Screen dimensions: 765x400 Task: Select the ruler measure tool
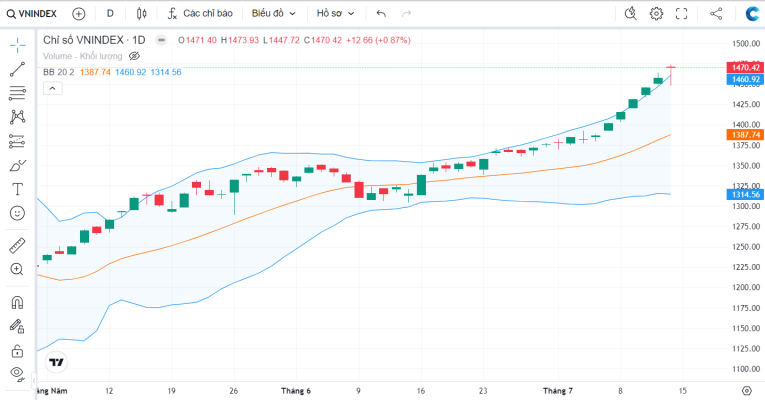(x=18, y=245)
